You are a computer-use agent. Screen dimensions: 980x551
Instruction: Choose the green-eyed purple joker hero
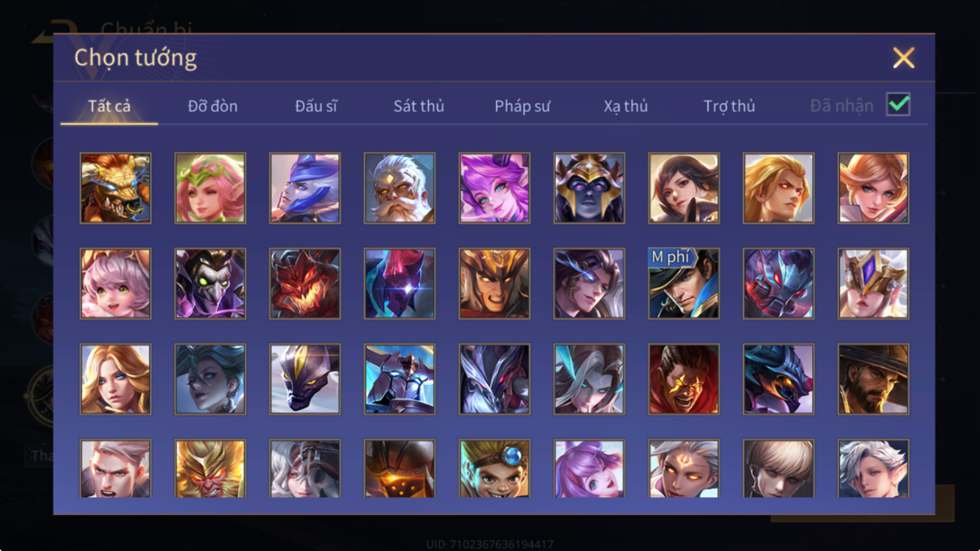pos(210,284)
